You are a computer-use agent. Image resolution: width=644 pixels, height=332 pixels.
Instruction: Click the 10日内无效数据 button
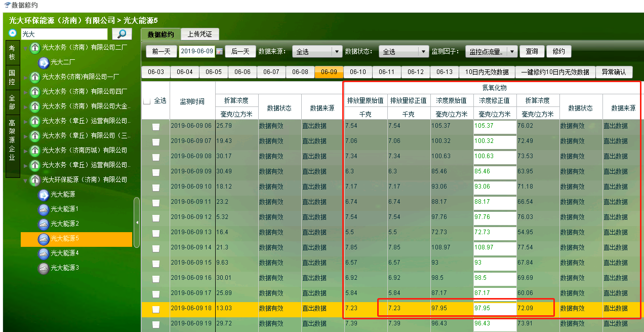coord(487,72)
